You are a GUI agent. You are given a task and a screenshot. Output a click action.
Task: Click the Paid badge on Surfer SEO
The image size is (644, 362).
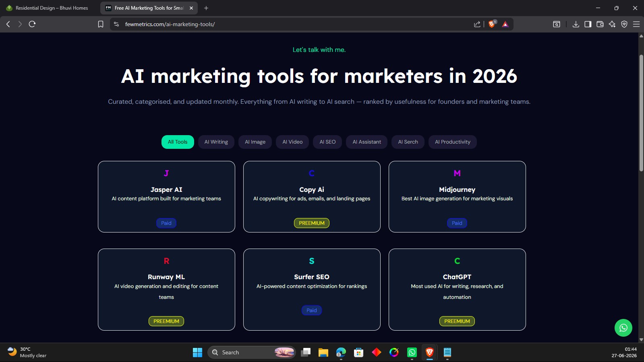click(x=312, y=311)
